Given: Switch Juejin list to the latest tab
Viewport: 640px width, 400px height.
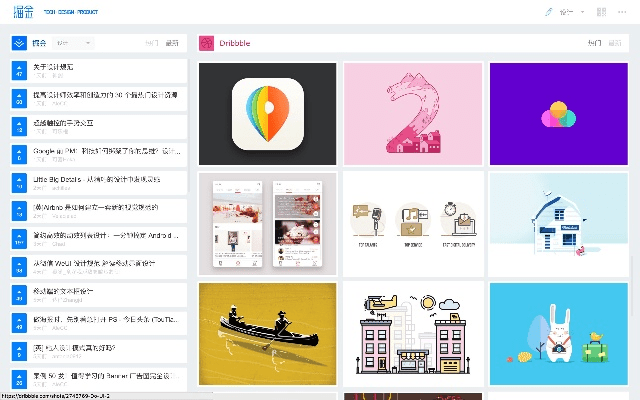Looking at the screenshot, I should point(172,43).
